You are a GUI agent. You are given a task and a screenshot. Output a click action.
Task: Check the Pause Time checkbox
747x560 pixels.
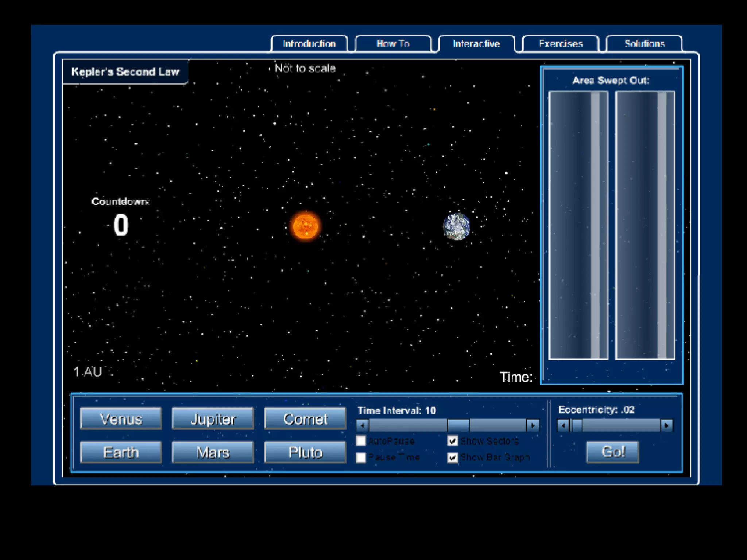pyautogui.click(x=361, y=457)
